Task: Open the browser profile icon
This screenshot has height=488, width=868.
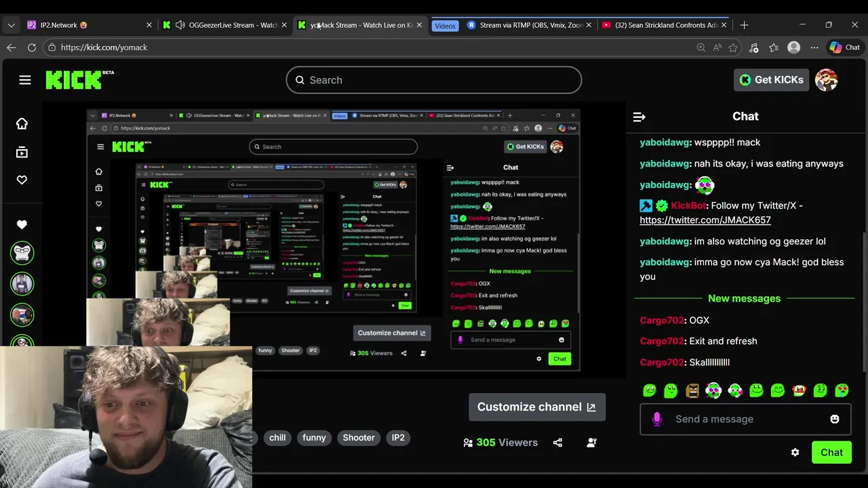Action: 794,47
